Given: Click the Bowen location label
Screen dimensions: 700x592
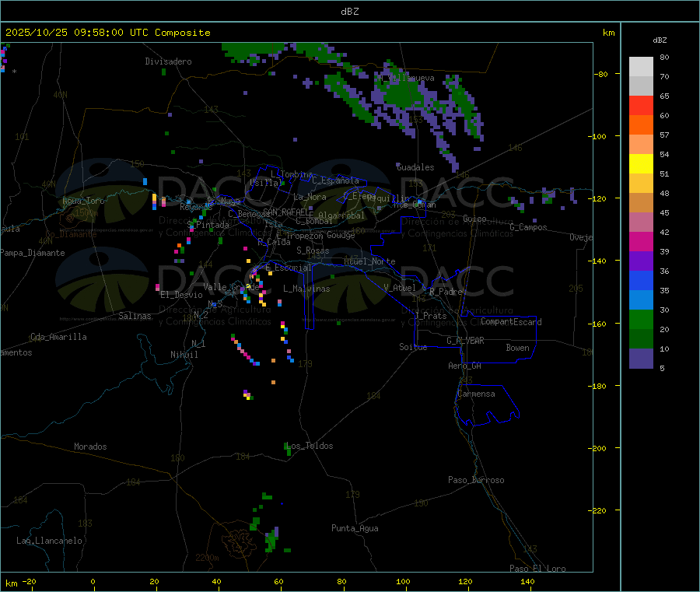Looking at the screenshot, I should (x=517, y=348).
